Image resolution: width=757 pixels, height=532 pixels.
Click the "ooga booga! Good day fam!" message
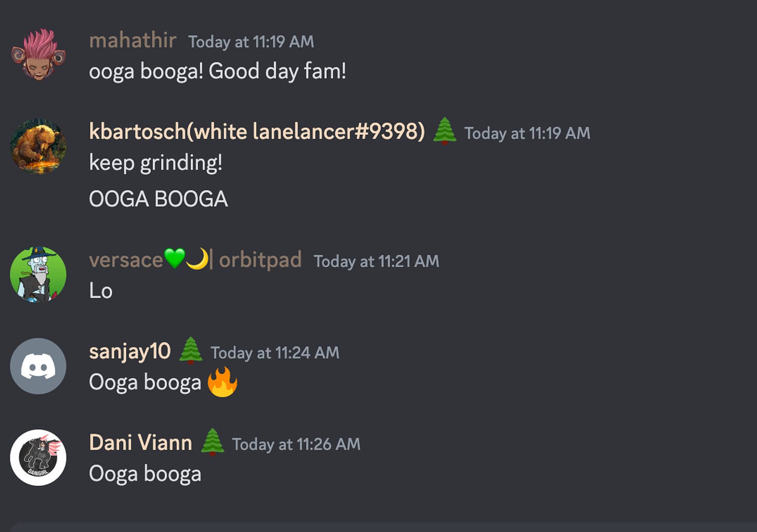[x=217, y=71]
